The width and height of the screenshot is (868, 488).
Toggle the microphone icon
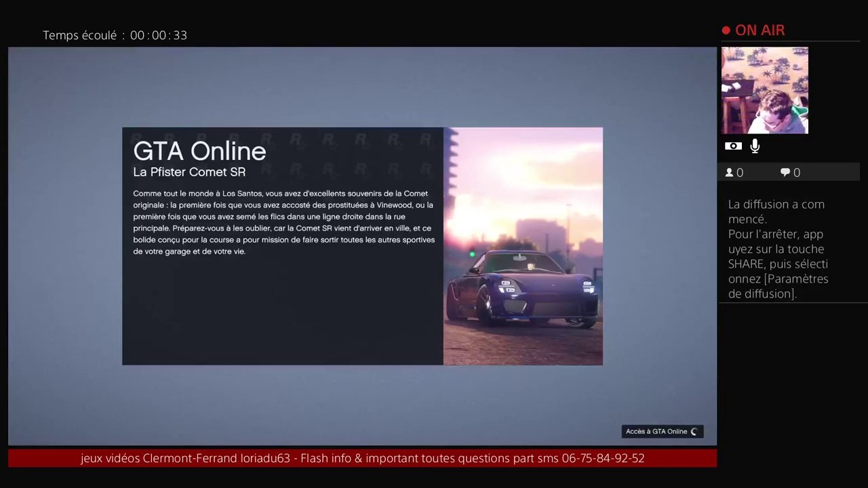[755, 146]
